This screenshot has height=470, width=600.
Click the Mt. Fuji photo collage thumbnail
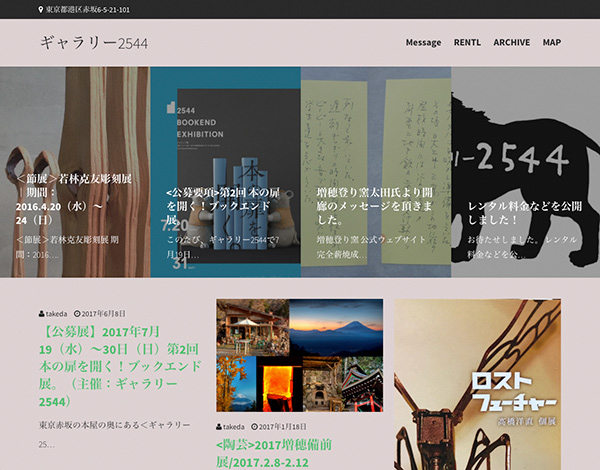pos(299,355)
